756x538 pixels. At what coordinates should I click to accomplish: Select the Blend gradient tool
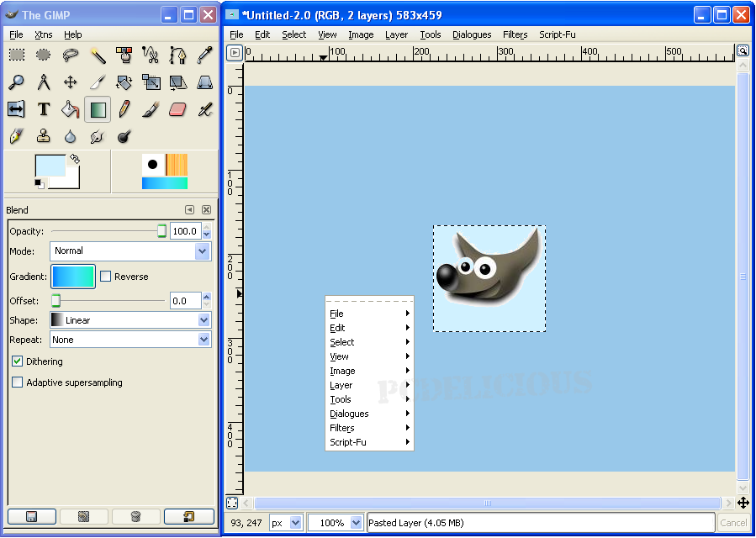point(98,109)
